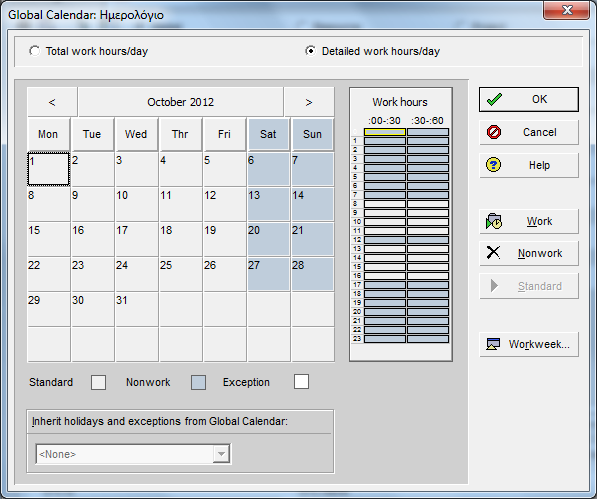597x499 pixels.
Task: Select Total work hours/day option
Action: click(35, 51)
